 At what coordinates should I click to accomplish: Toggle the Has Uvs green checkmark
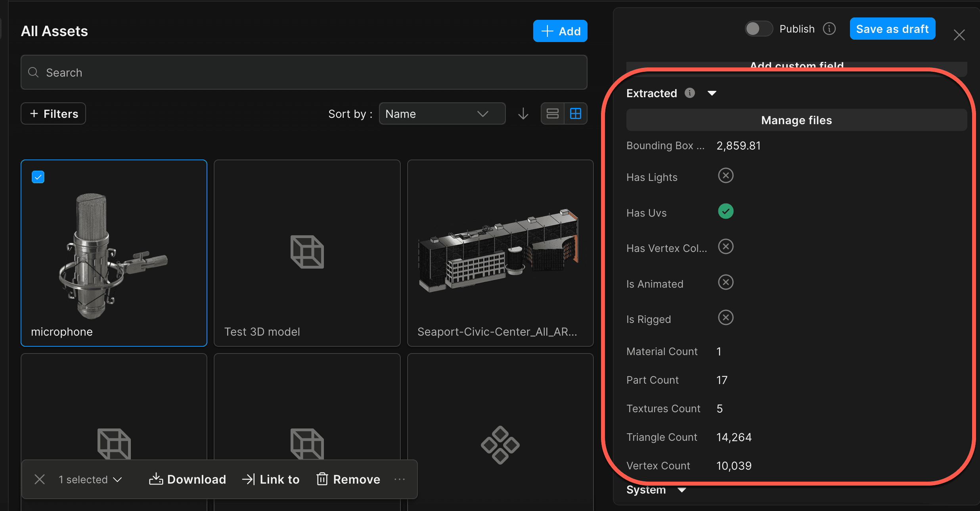(x=725, y=211)
